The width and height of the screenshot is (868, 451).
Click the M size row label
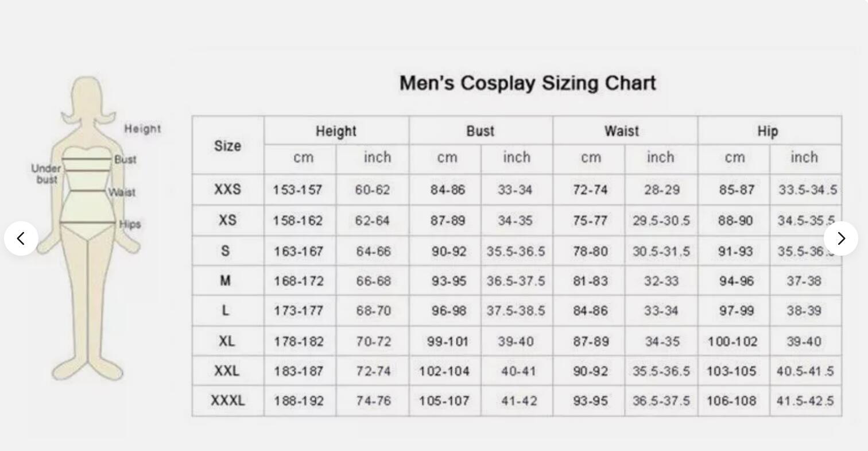click(226, 281)
